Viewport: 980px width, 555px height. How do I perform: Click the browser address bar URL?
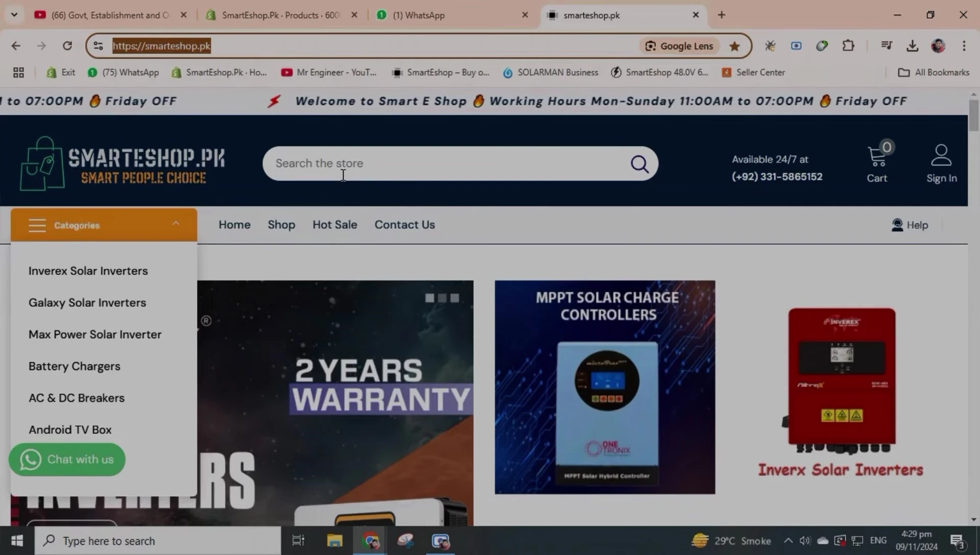point(161,46)
